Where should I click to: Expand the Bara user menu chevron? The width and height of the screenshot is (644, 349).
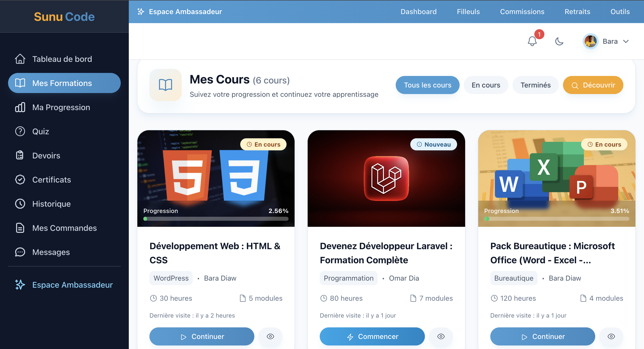coord(626,41)
